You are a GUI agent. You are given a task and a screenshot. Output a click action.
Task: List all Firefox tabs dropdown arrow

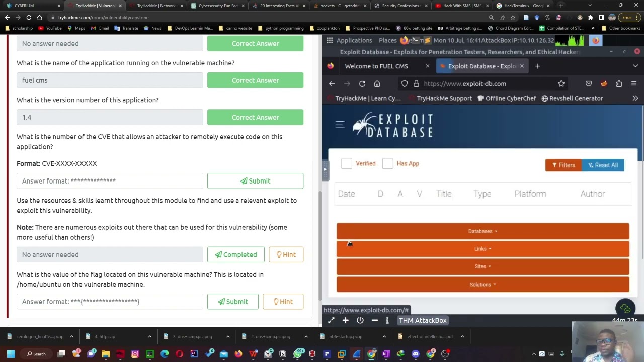635,66
